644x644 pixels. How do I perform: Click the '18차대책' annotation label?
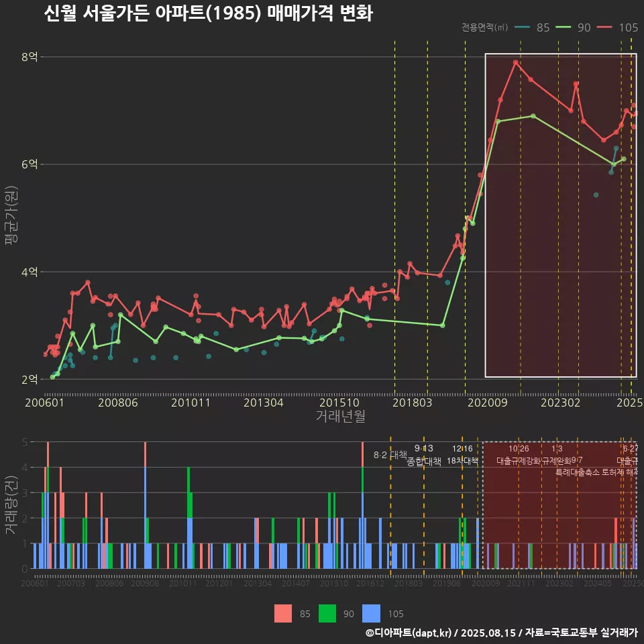[x=462, y=461]
